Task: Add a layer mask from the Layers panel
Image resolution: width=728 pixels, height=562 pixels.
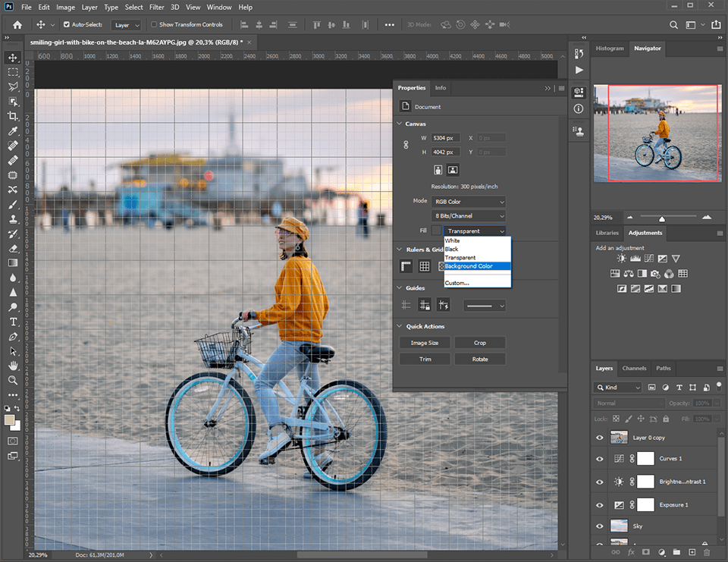Action: click(646, 552)
